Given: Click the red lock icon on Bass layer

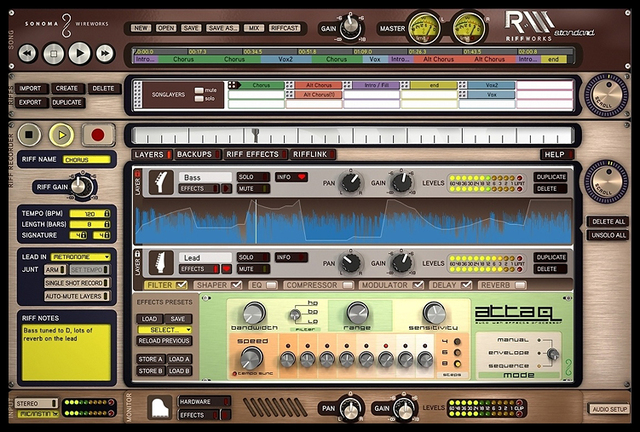Looking at the screenshot, I should (x=138, y=173).
